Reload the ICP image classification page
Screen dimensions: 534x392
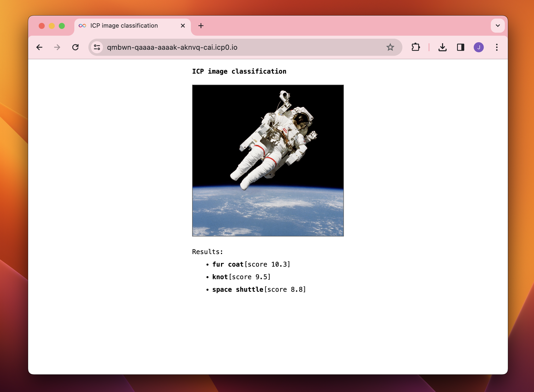[75, 47]
